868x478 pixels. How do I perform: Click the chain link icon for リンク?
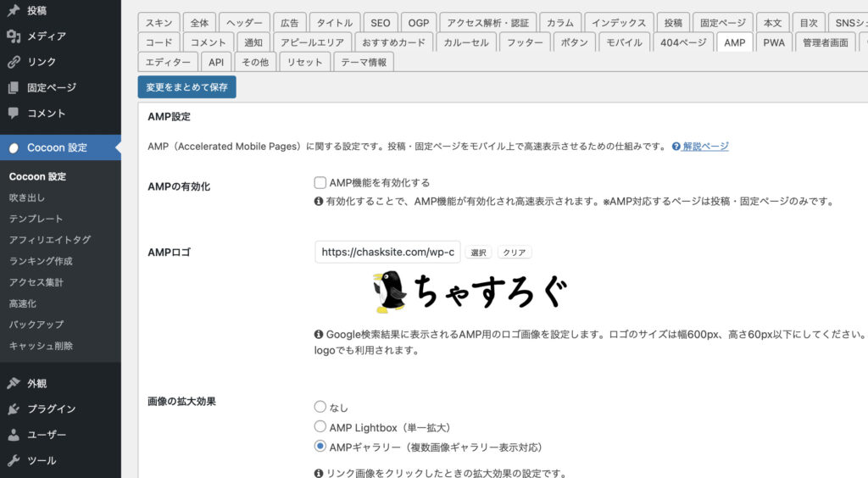pyautogui.click(x=14, y=62)
